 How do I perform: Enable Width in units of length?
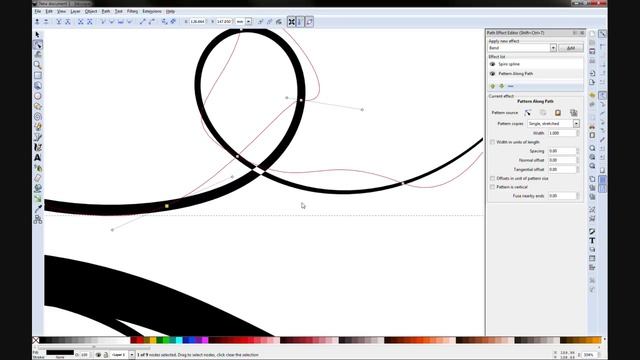click(492, 142)
